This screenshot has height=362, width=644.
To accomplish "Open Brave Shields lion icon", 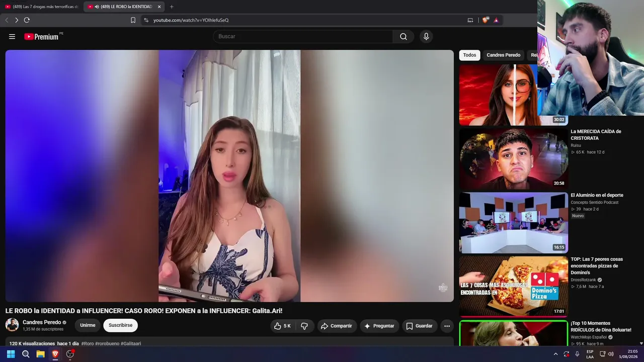I will [485, 20].
